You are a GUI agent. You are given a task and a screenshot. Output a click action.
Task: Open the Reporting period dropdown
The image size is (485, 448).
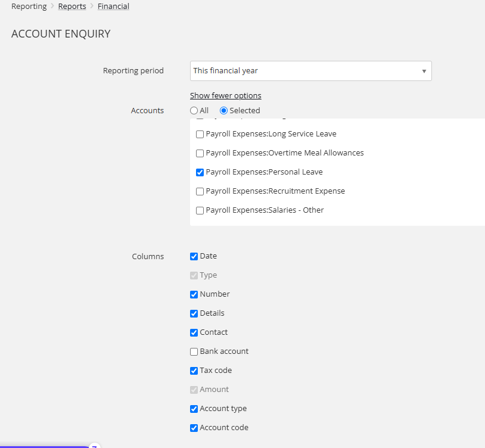[x=310, y=71]
